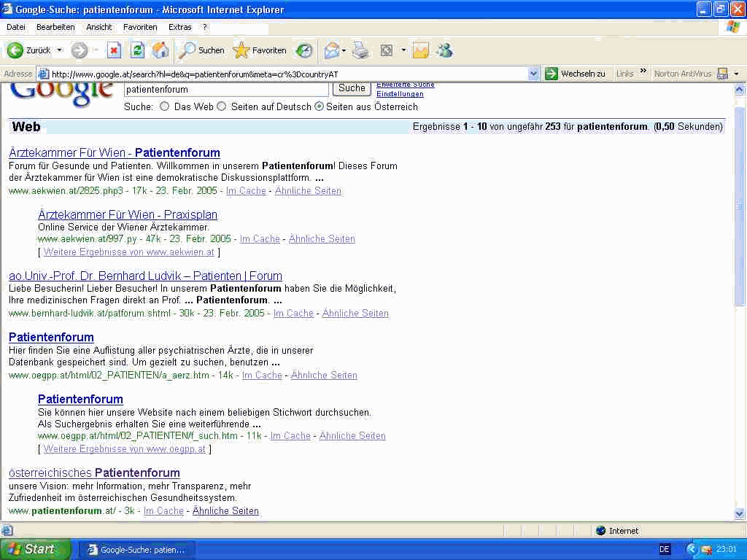Open Im Cache for aekwien.at/2825.php3
This screenshot has width=747, height=560.
click(x=246, y=190)
